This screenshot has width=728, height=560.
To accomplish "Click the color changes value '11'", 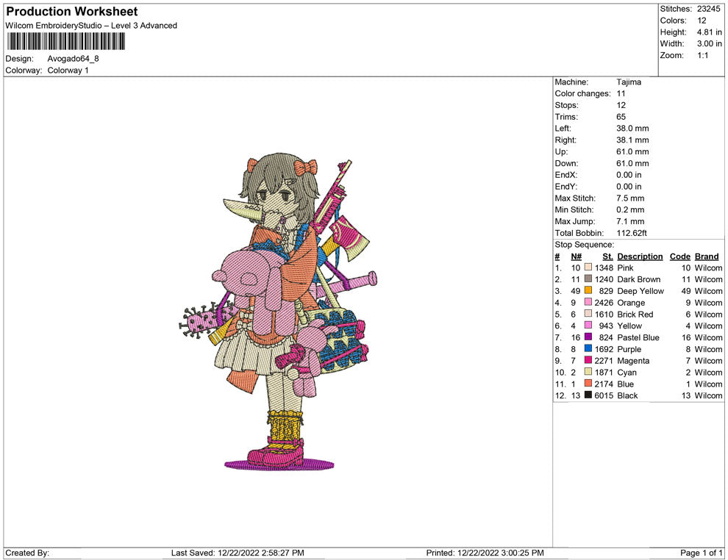I will [x=621, y=94].
